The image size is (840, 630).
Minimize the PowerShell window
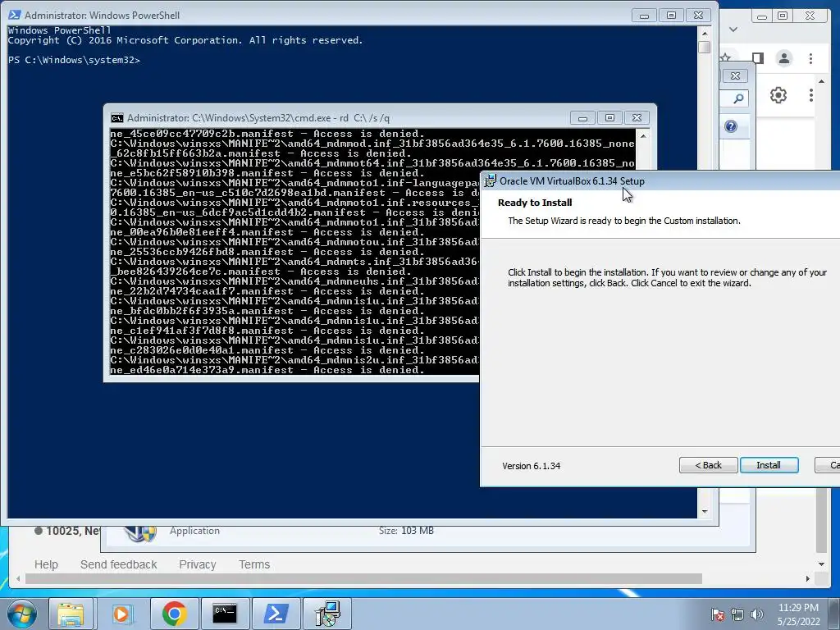tap(644, 16)
